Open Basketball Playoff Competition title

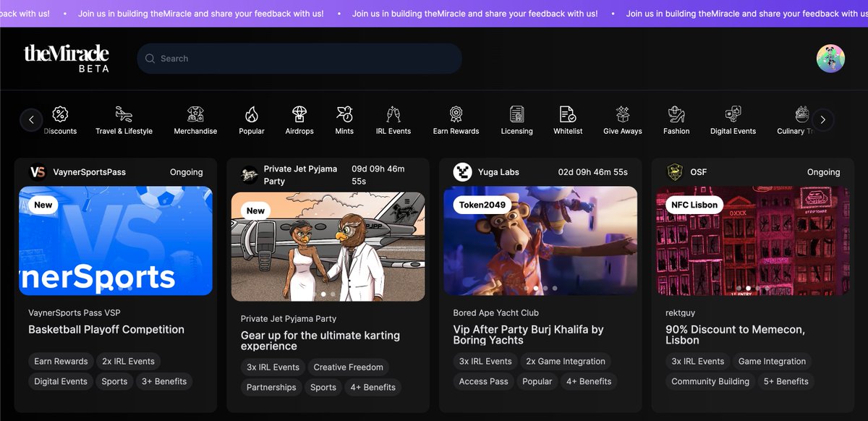[106, 329]
